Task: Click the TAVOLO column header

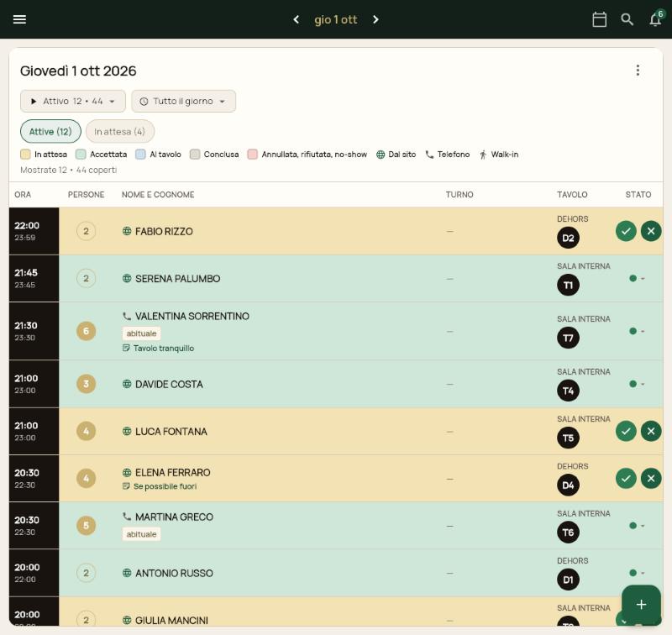Action: (x=572, y=195)
